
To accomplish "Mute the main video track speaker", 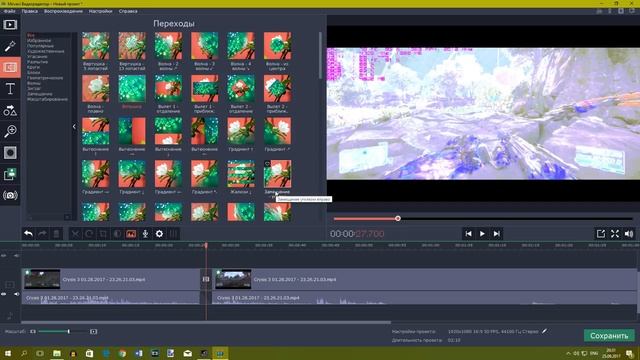I will (16, 294).
